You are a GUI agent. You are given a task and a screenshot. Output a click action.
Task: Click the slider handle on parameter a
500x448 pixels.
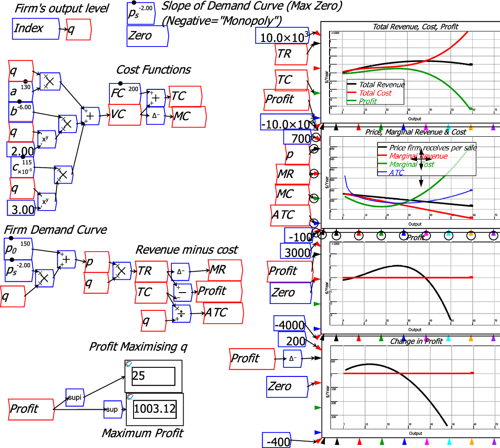(26, 82)
